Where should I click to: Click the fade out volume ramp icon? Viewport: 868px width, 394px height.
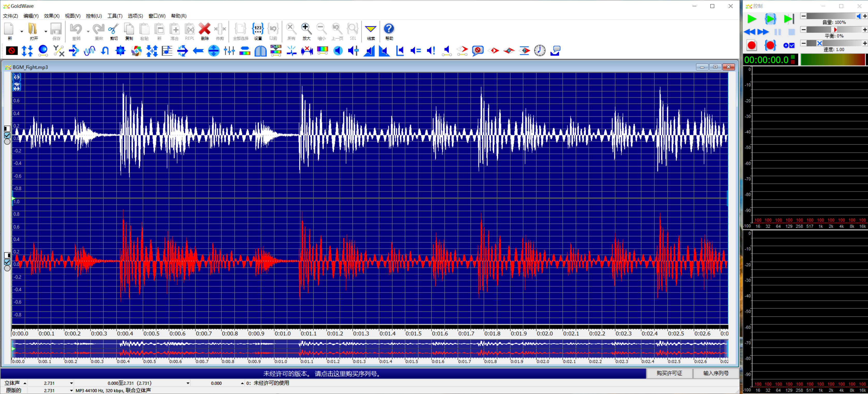[384, 51]
